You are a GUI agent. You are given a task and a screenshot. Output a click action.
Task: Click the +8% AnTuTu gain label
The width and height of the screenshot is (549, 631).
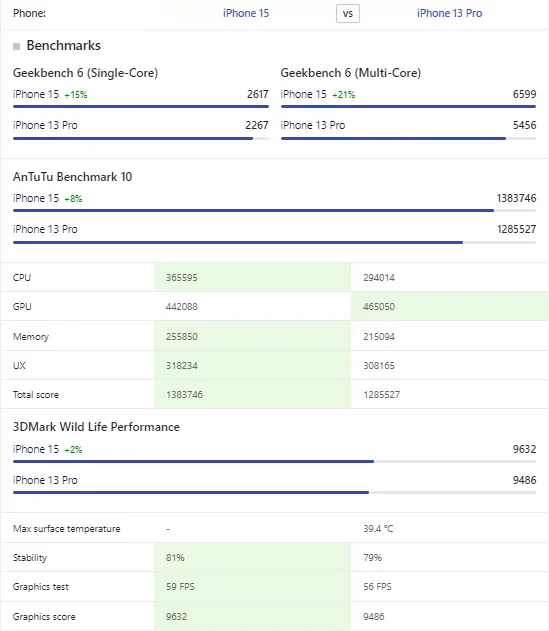73,199
